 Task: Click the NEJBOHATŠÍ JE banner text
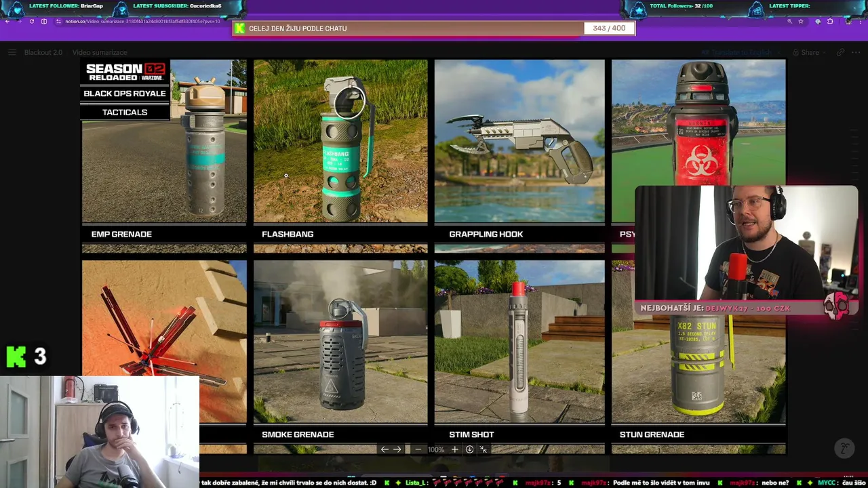715,308
